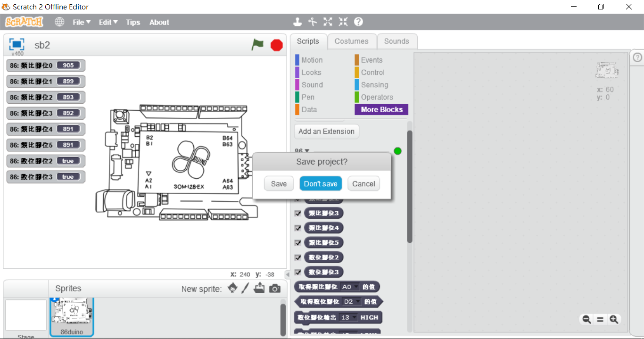Open the Tips menu item
Viewport: 644px width, 339px height.
(x=133, y=22)
